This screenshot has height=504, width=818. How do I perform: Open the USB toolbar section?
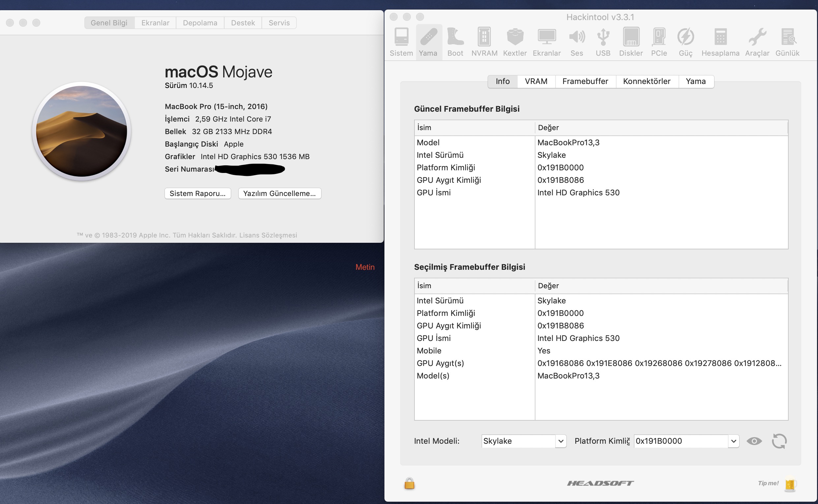603,42
